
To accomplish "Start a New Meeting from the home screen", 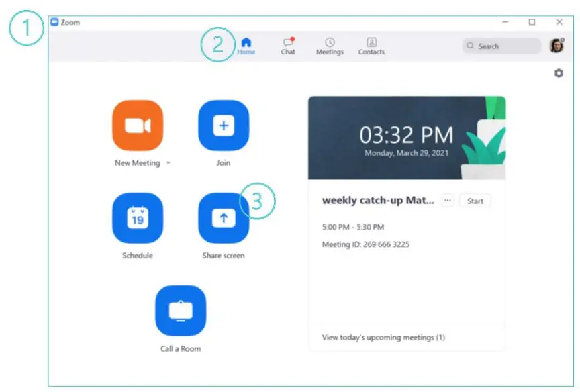I will (138, 125).
